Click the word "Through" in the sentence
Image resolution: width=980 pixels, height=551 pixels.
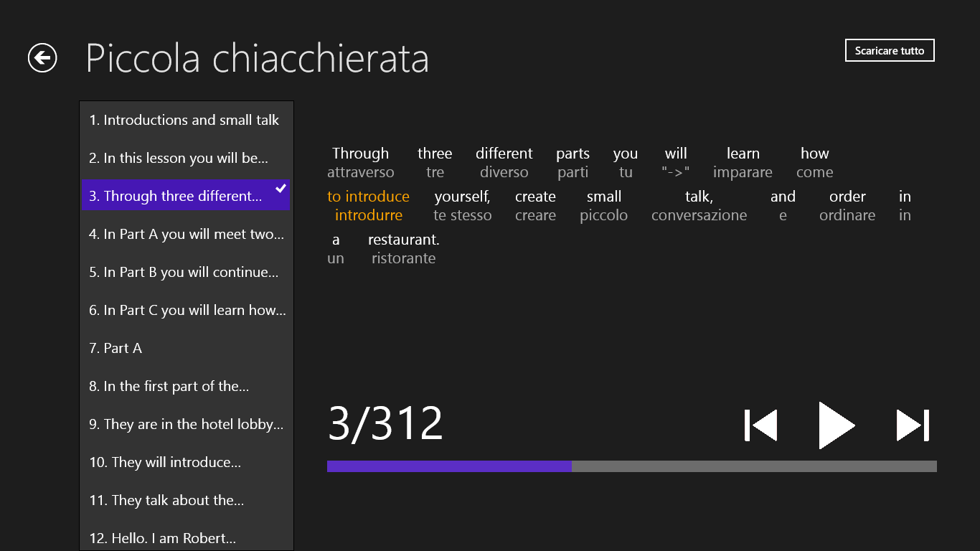[360, 154]
